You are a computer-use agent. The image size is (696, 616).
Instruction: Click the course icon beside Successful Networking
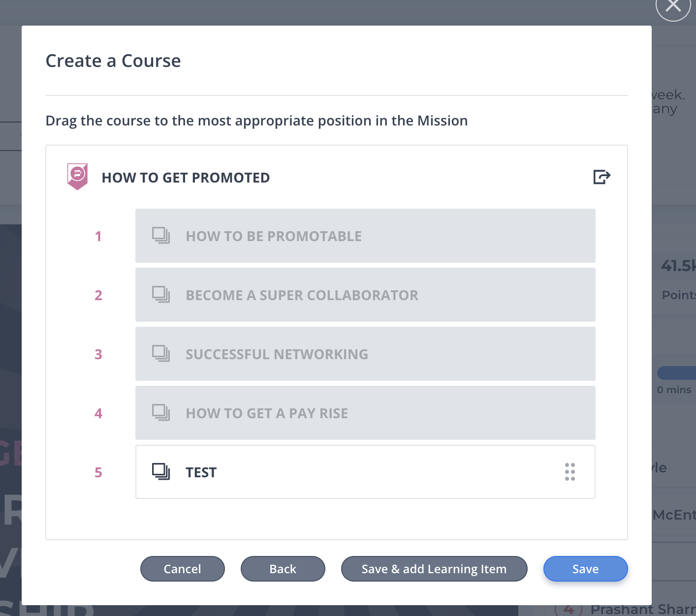pos(161,354)
